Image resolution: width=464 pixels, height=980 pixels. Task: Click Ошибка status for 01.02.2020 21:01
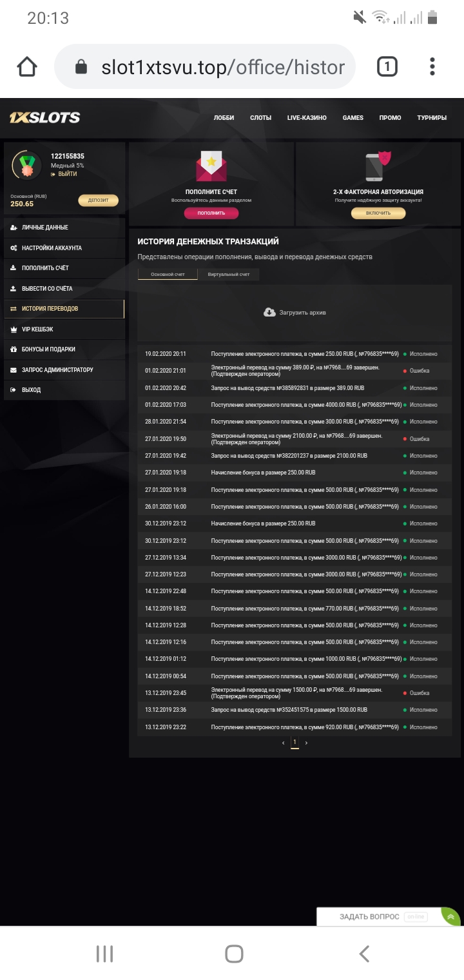420,371
